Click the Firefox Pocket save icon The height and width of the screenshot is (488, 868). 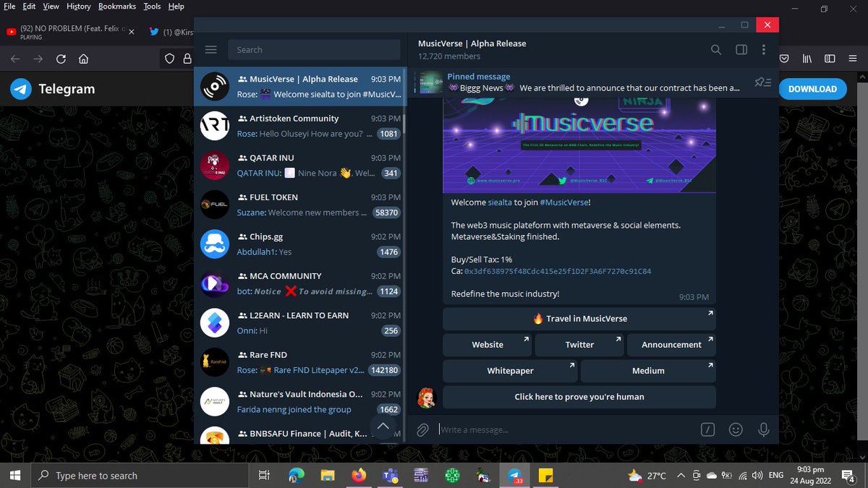[785, 59]
